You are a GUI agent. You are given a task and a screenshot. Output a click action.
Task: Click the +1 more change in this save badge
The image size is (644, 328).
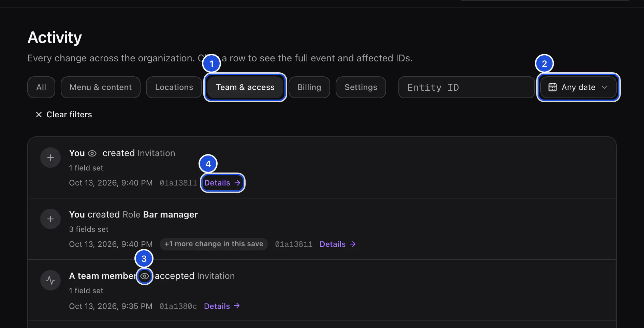point(214,244)
